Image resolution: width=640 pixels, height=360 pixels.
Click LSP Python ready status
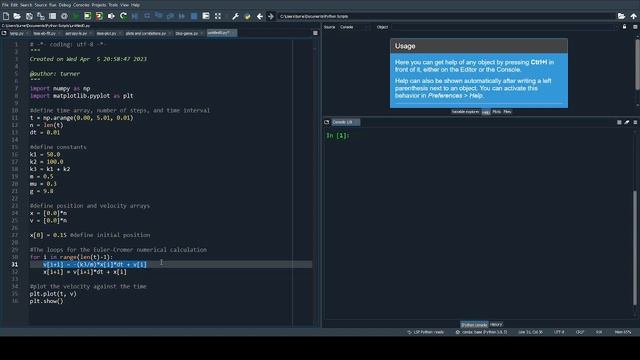(425, 332)
